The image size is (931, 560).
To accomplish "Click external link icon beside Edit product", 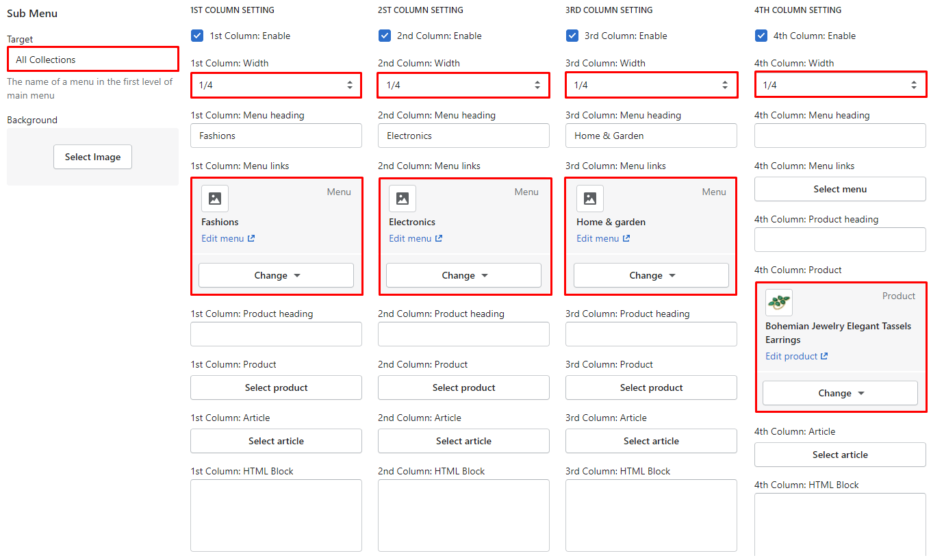I will [824, 356].
